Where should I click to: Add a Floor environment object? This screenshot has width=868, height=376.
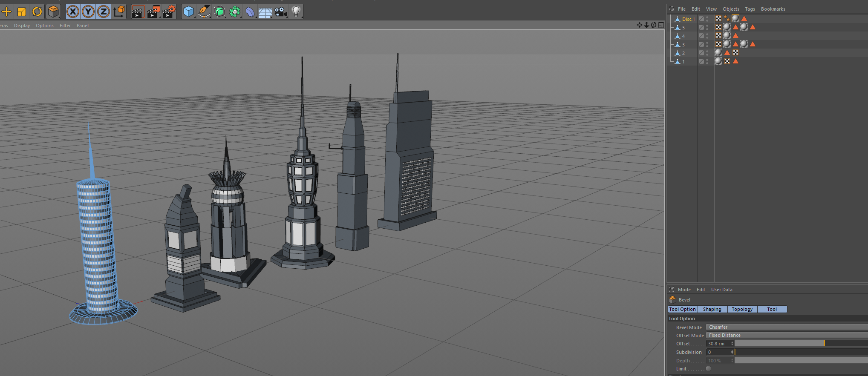pyautogui.click(x=265, y=12)
